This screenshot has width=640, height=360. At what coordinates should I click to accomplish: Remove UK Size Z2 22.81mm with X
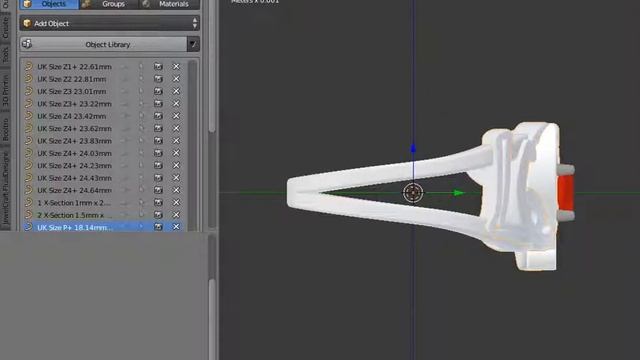coord(176,79)
